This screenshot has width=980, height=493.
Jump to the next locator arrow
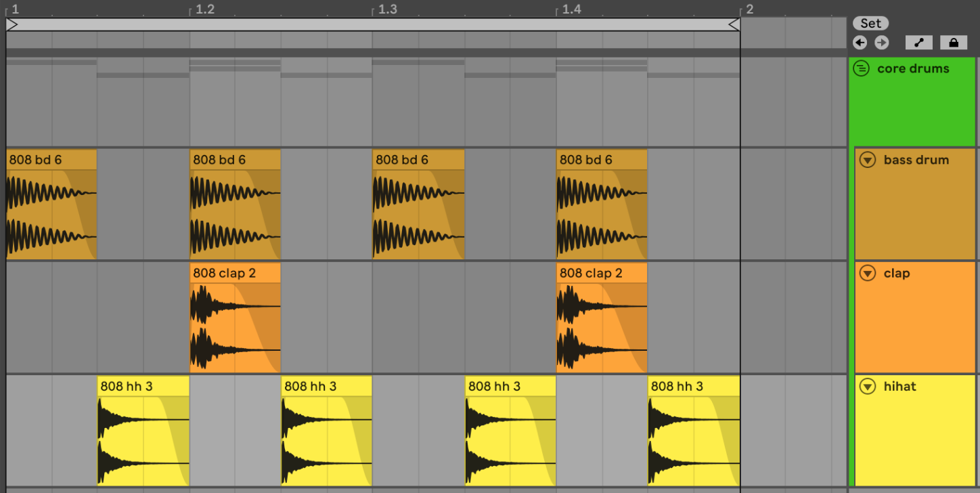(x=881, y=43)
